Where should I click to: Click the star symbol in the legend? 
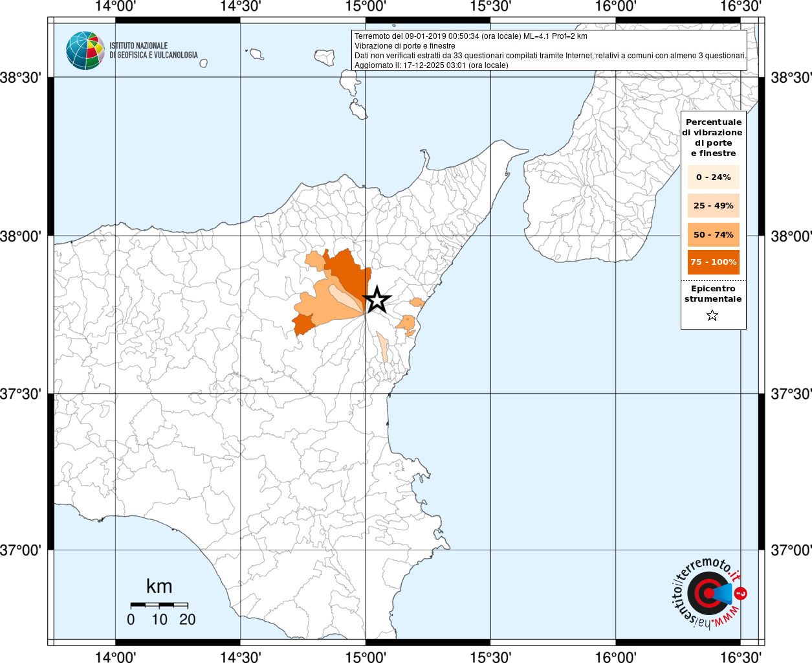point(712,316)
